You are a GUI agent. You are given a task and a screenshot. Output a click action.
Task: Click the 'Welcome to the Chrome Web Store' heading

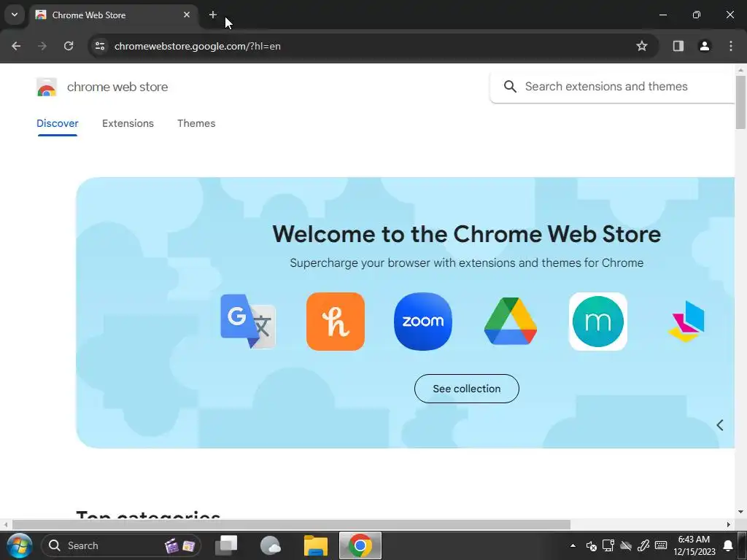point(466,234)
